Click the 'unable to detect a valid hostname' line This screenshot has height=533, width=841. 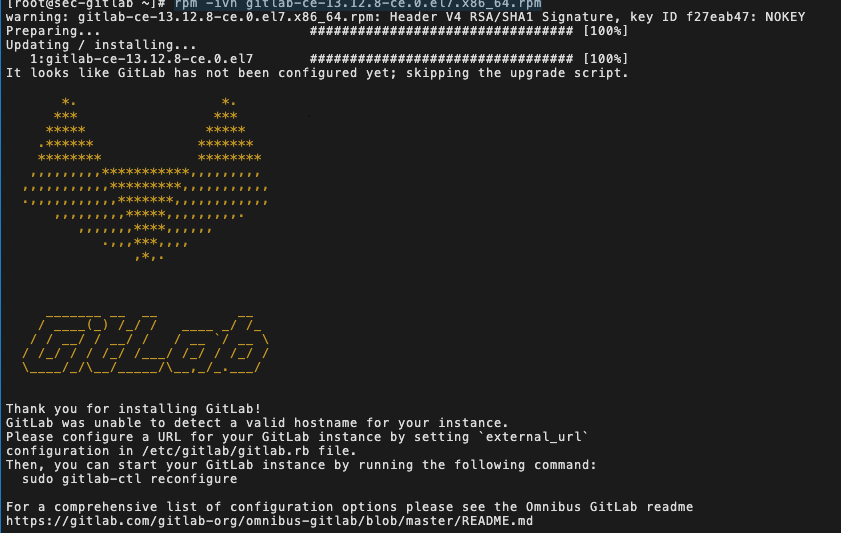click(x=257, y=423)
